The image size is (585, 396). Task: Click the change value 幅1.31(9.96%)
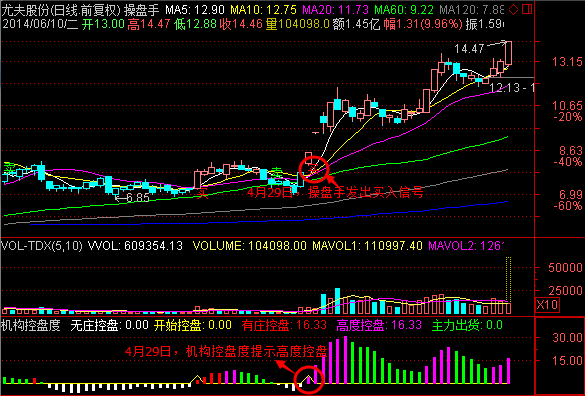(x=423, y=24)
